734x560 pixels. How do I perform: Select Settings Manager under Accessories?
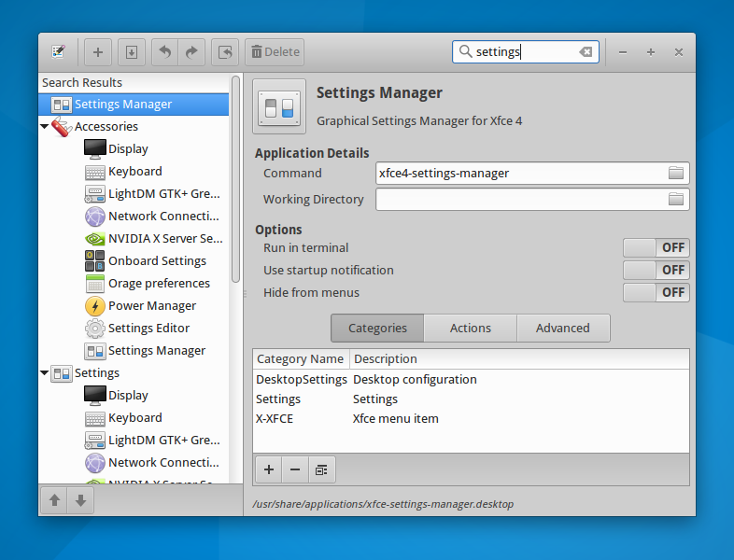(134, 351)
